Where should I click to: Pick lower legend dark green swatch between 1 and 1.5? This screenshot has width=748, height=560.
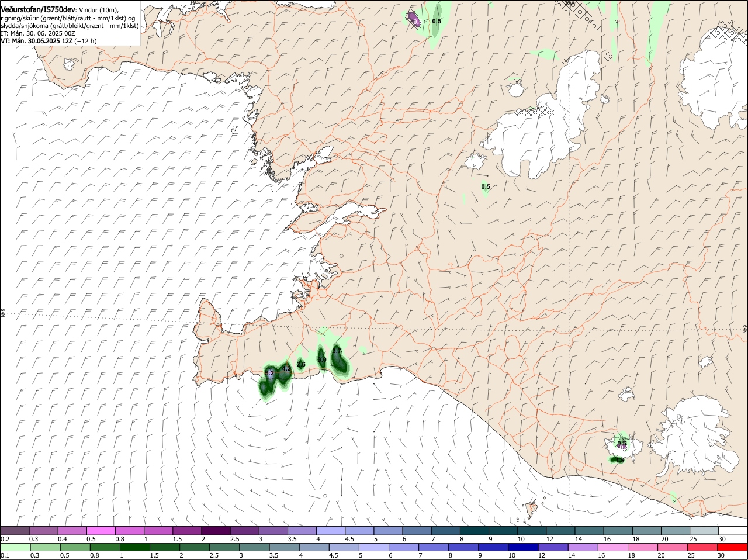pyautogui.click(x=136, y=548)
